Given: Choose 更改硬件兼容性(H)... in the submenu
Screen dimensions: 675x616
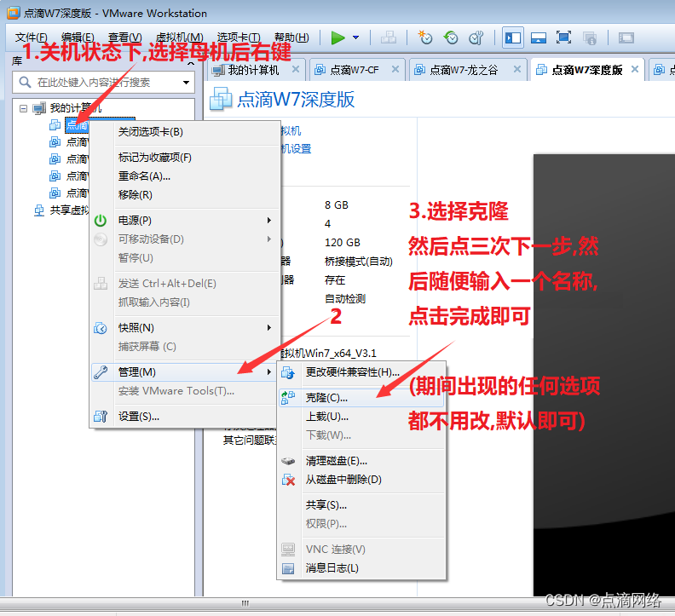Looking at the screenshot, I should (361, 372).
